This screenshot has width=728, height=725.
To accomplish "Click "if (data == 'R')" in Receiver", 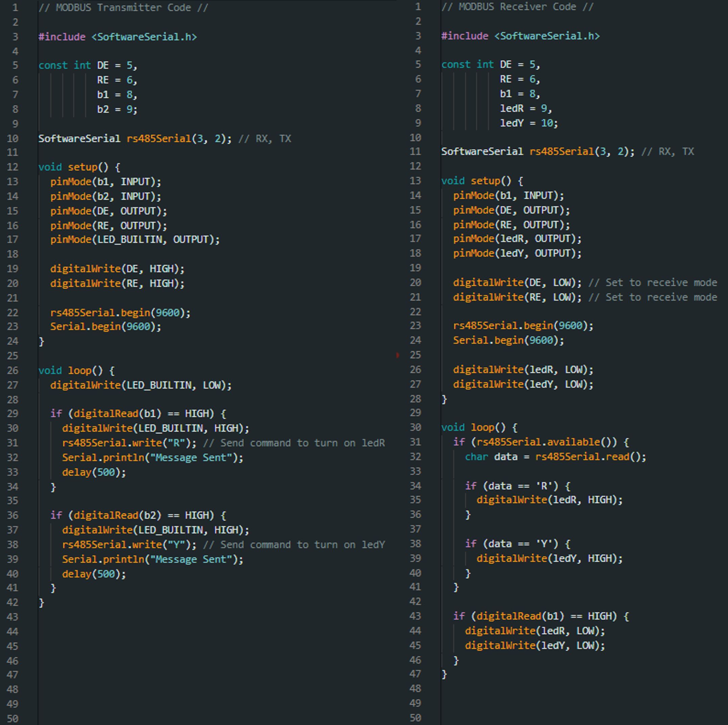I will point(511,486).
